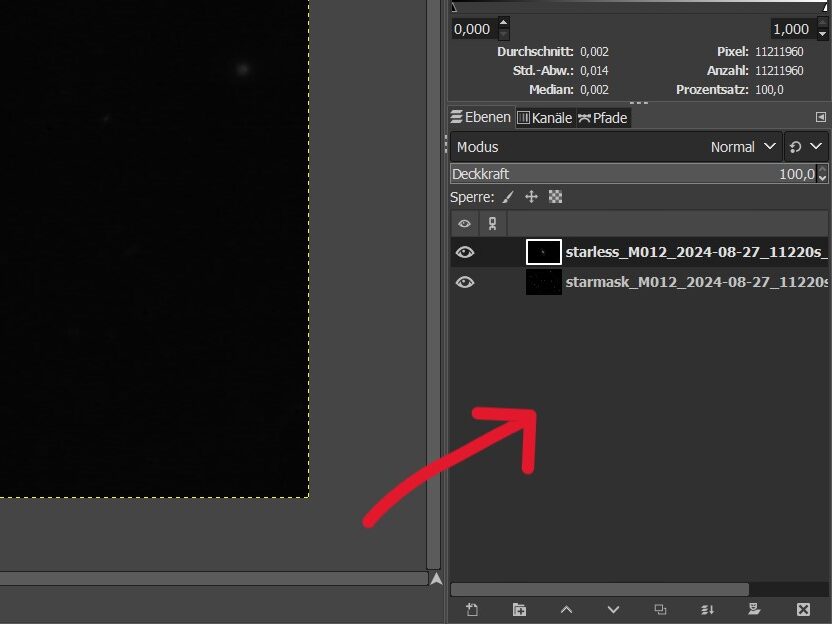
Task: Click the Anzahl value 11211960
Action: [779, 71]
